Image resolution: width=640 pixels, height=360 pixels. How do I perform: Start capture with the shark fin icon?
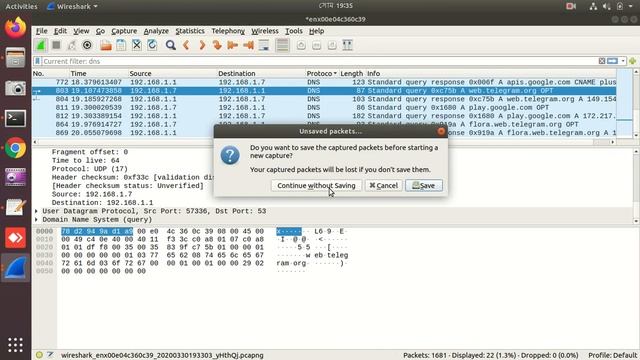point(41,45)
